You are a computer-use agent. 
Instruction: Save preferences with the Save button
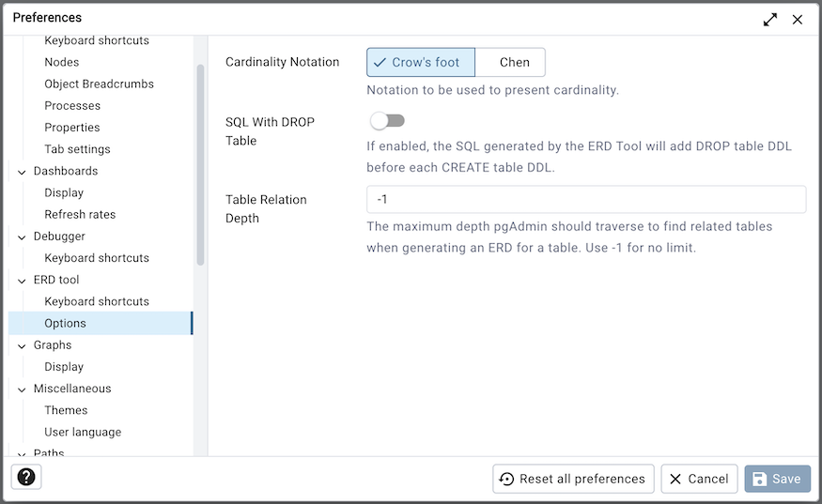pos(778,479)
